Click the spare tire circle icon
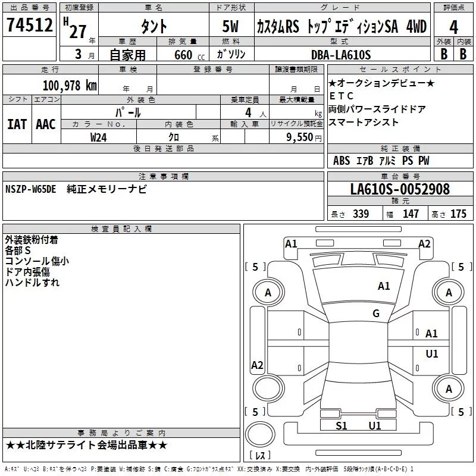 coord(260,434)
